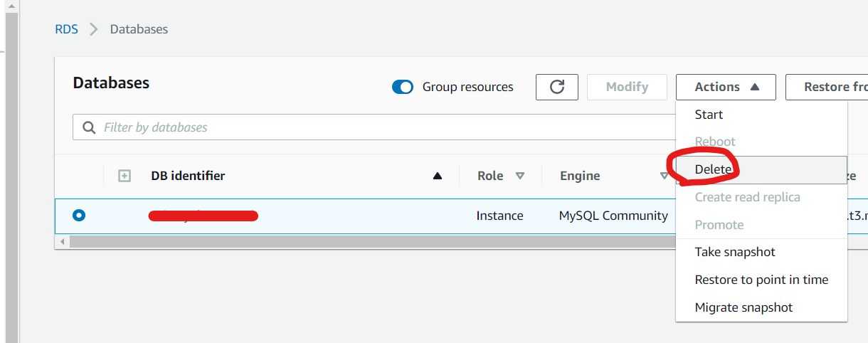Expand all rows with plus icon in header
Image resolution: width=868 pixels, height=343 pixels.
point(125,176)
